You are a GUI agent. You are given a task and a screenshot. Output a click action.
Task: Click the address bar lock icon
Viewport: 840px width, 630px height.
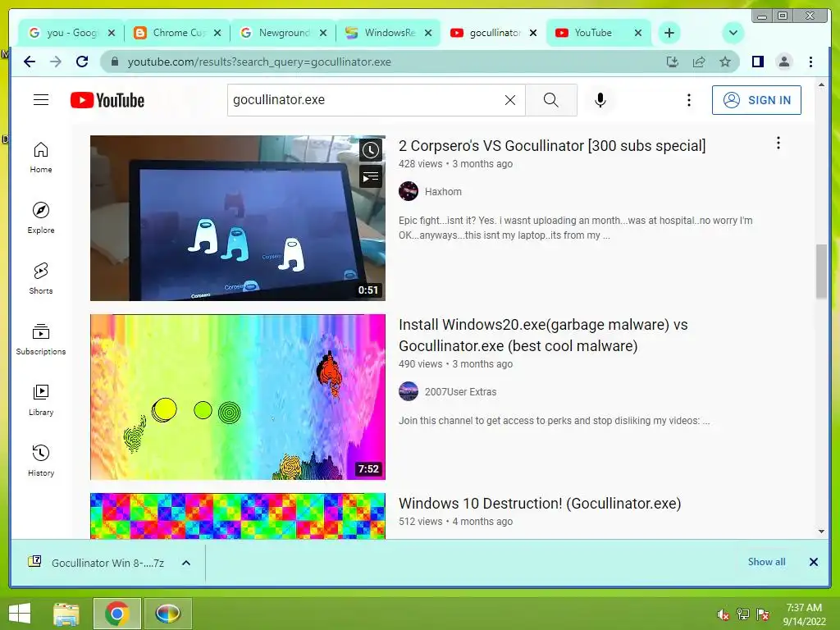click(114, 62)
